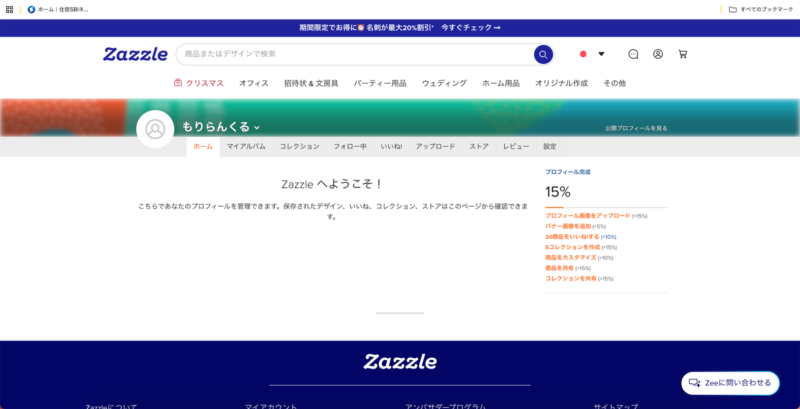
Task: Switch to the ストア tab
Action: click(x=479, y=146)
